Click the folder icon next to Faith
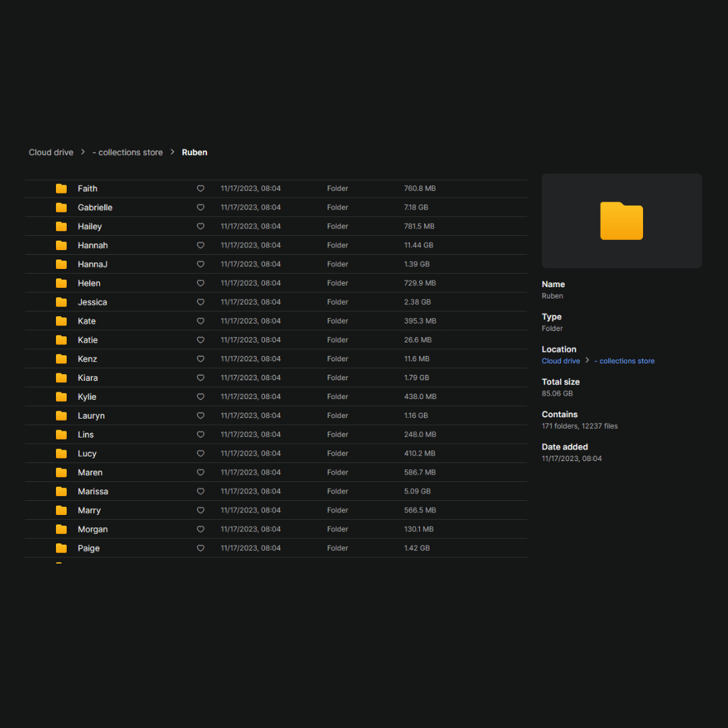Screen dimensions: 728x728 tap(61, 189)
